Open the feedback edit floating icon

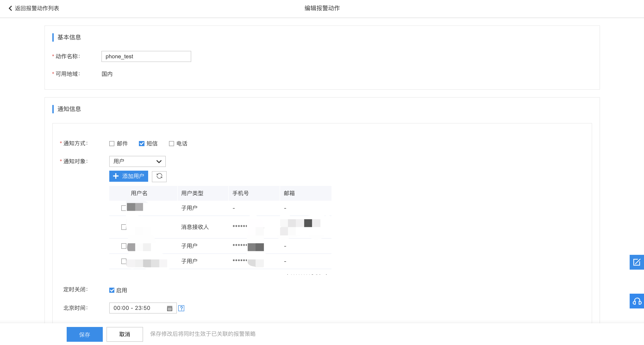[x=637, y=262]
